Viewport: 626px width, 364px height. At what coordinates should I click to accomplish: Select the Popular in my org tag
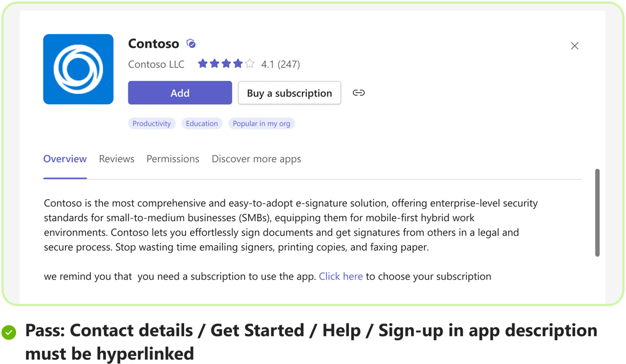point(261,123)
